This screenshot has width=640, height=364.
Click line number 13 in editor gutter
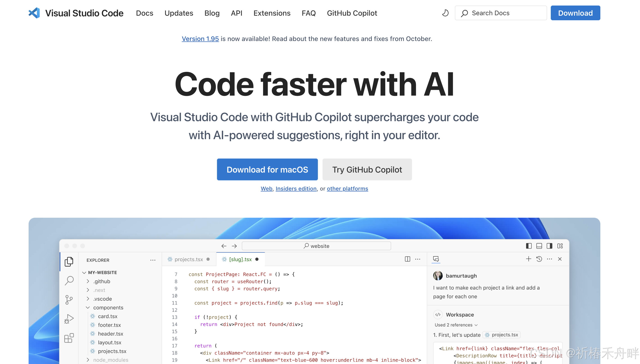[x=174, y=317]
